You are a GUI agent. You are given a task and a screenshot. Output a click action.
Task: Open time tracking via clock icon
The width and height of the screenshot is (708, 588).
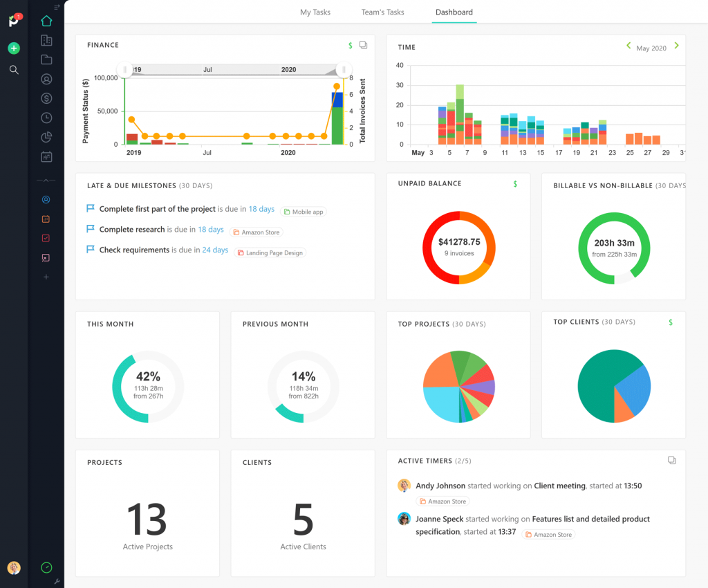point(46,118)
